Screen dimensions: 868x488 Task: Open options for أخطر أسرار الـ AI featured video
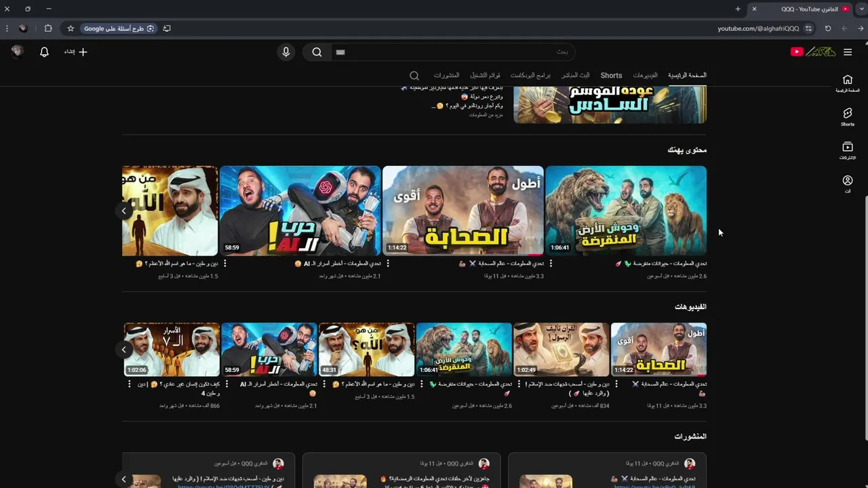pos(225,264)
